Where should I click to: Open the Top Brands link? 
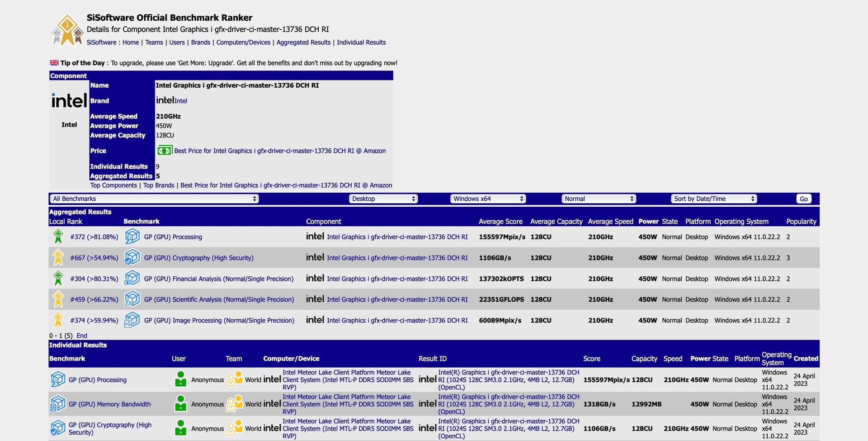click(x=159, y=185)
